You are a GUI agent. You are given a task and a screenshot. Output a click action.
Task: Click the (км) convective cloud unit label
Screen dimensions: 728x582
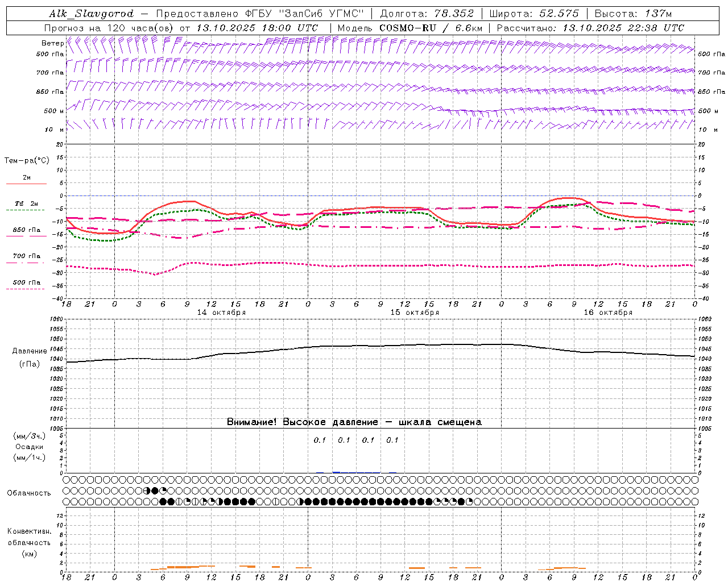(x=29, y=554)
